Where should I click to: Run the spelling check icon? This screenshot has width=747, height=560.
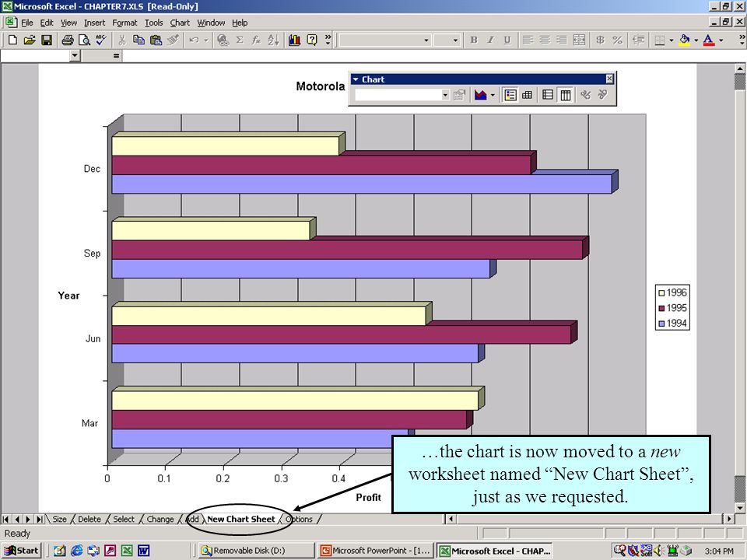[101, 40]
